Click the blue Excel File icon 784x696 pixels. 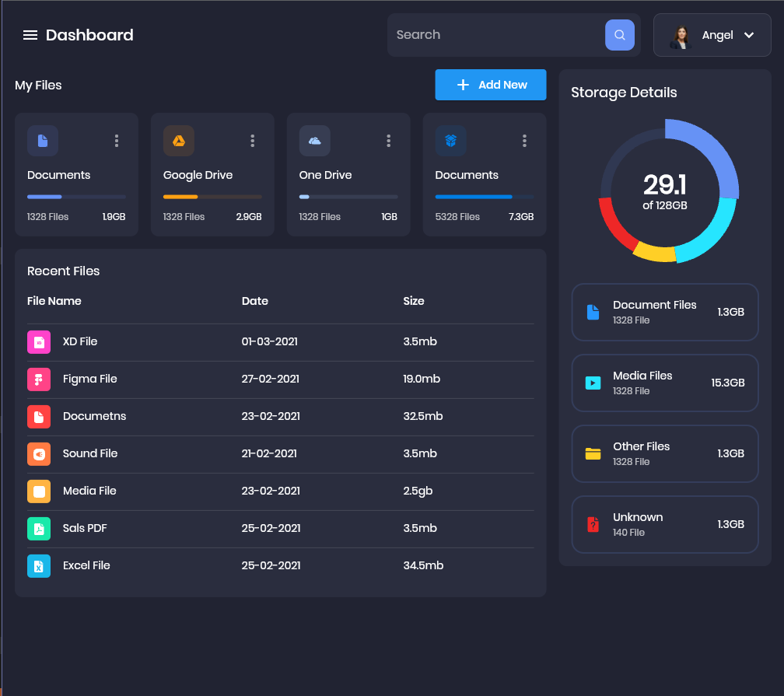point(39,566)
